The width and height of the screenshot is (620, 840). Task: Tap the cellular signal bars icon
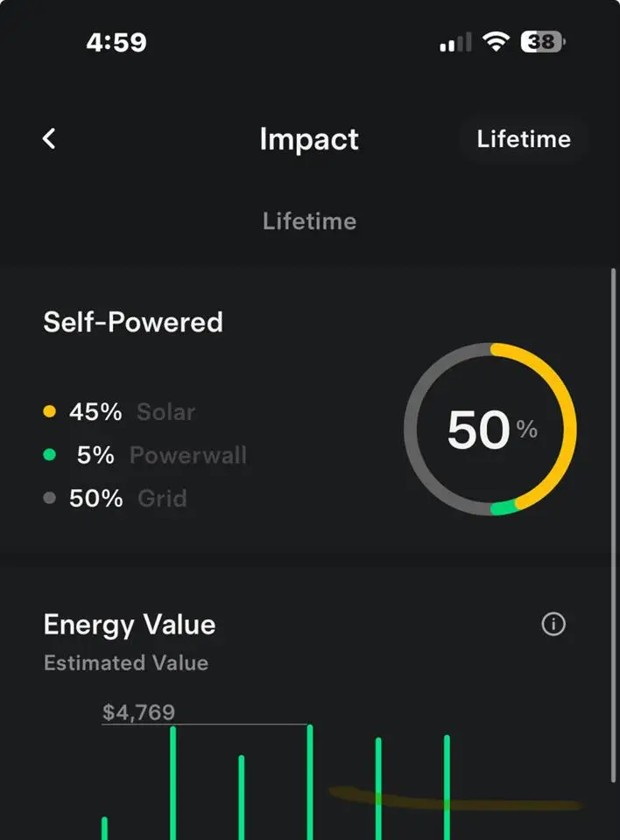pyautogui.click(x=455, y=42)
